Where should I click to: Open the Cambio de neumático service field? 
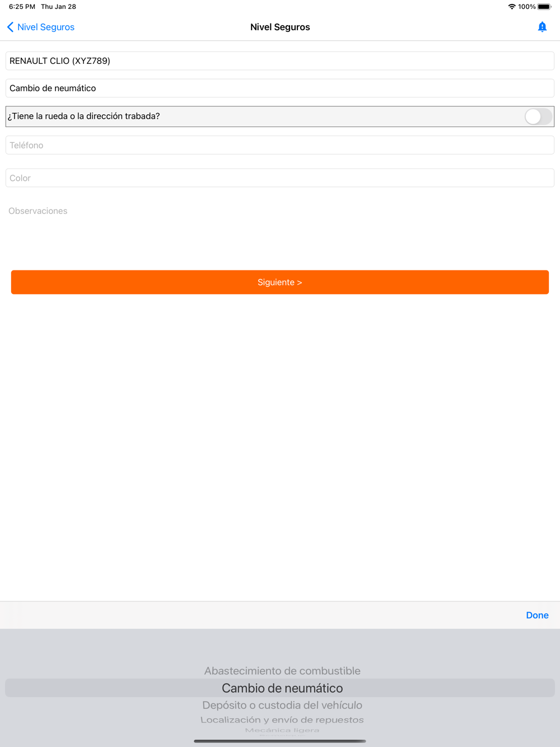(280, 88)
